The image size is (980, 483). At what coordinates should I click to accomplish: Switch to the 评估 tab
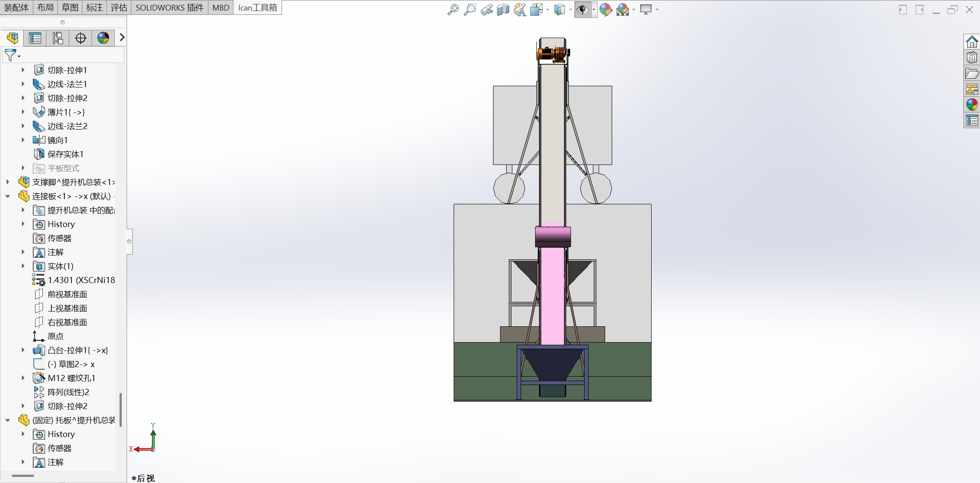pos(119,7)
